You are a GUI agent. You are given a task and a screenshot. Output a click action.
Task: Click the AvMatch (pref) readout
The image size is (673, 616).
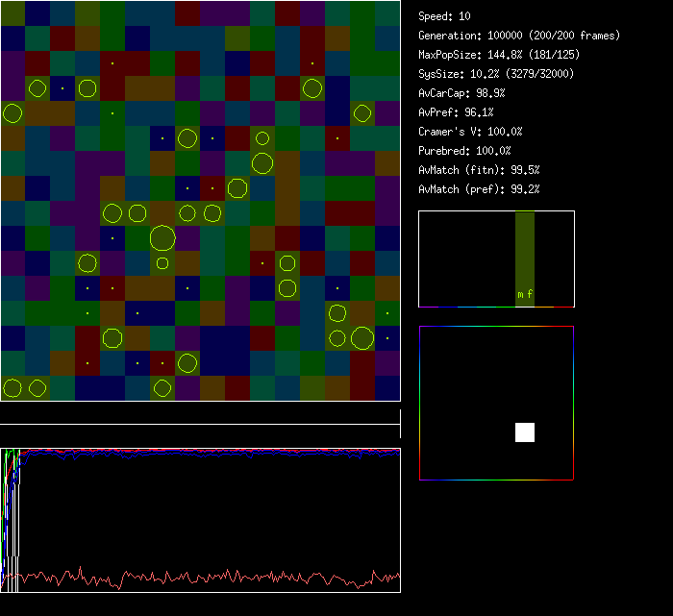point(479,189)
